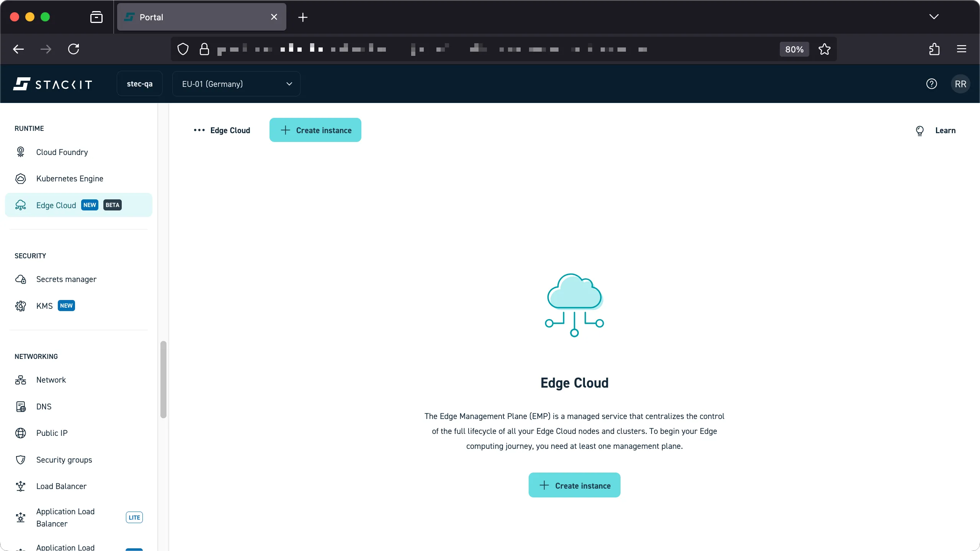Click the STACKIT logo in the header
This screenshot has width=980, height=551.
click(x=52, y=84)
